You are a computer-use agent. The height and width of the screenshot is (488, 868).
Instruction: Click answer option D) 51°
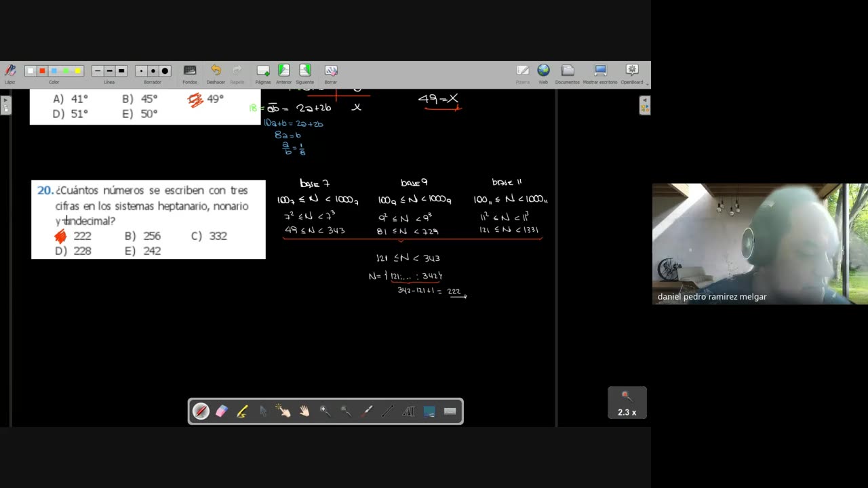point(71,114)
